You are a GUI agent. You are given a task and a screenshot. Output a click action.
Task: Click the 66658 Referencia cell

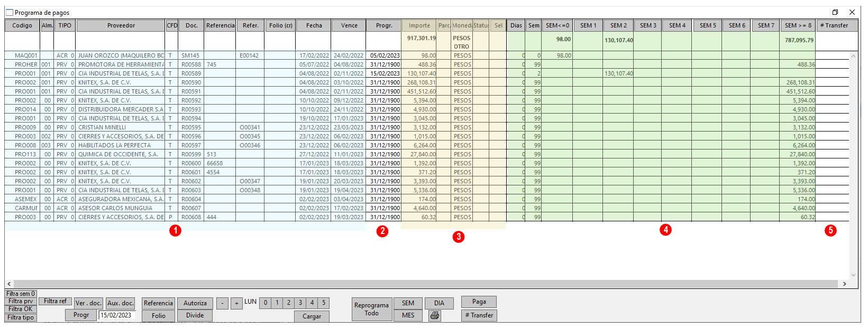[x=220, y=163]
